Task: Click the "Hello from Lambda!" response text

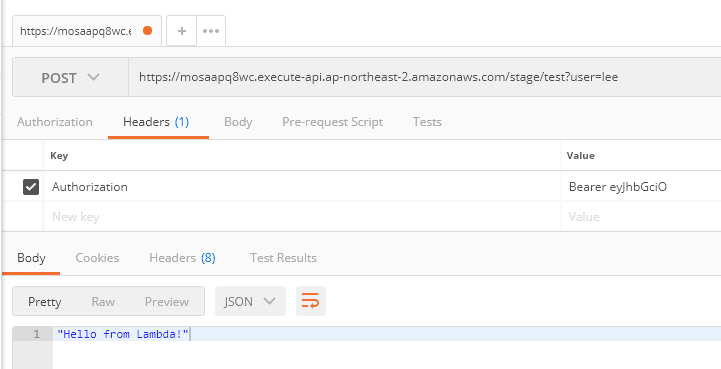Action: tap(123, 334)
